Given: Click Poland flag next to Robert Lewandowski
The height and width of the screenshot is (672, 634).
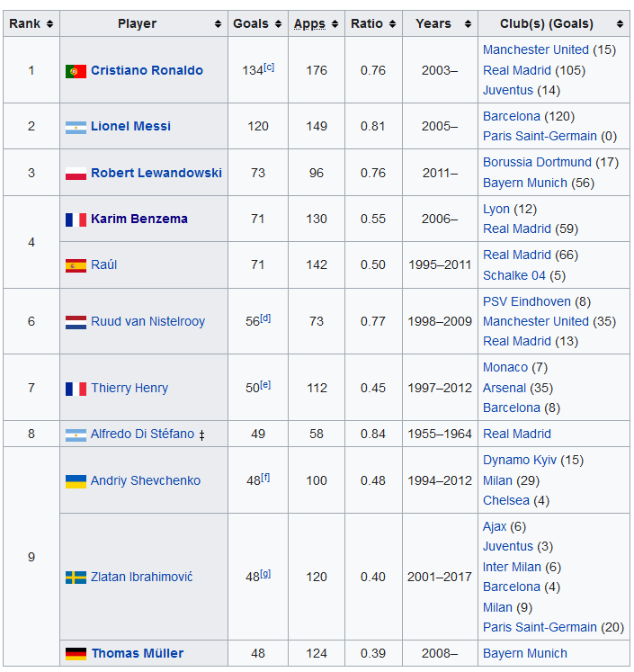Looking at the screenshot, I should coord(76,174).
